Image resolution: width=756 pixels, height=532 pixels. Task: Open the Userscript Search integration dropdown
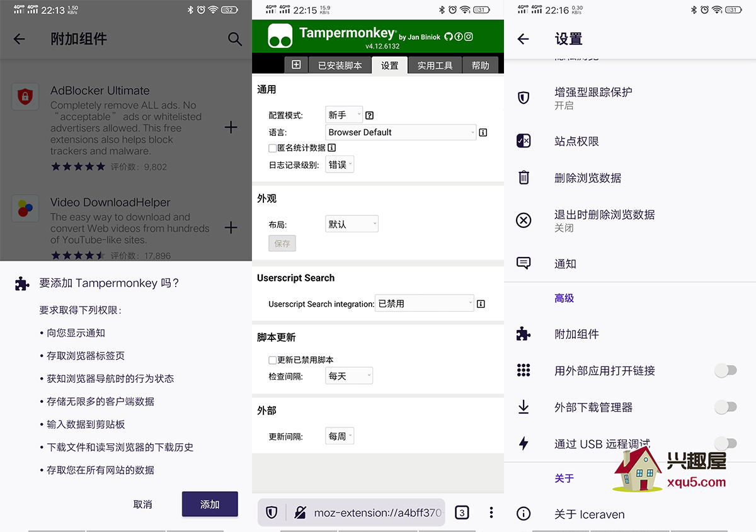coord(424,303)
